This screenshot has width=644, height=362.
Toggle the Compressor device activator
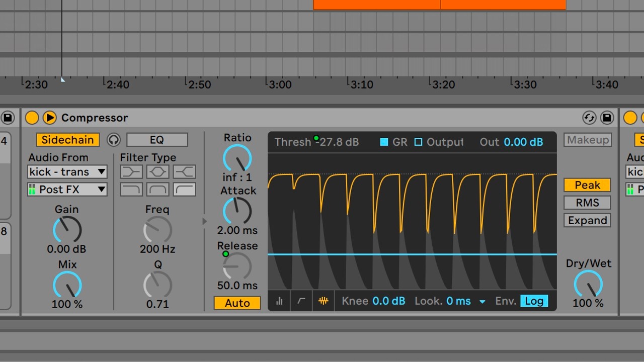coord(32,118)
